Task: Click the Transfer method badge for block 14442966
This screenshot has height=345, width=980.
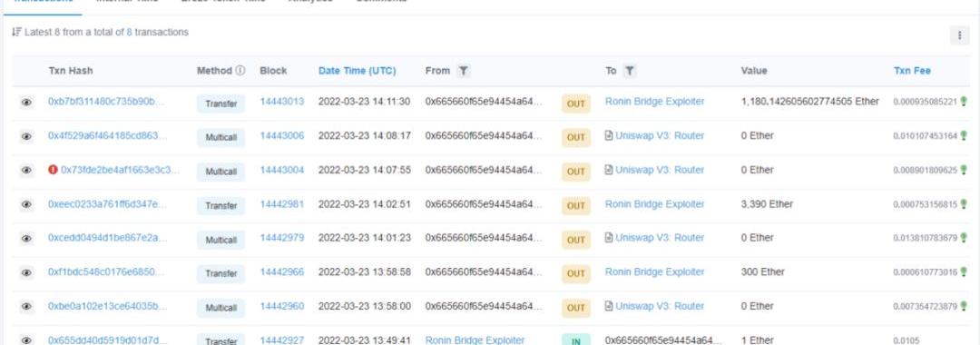Action: (220, 274)
